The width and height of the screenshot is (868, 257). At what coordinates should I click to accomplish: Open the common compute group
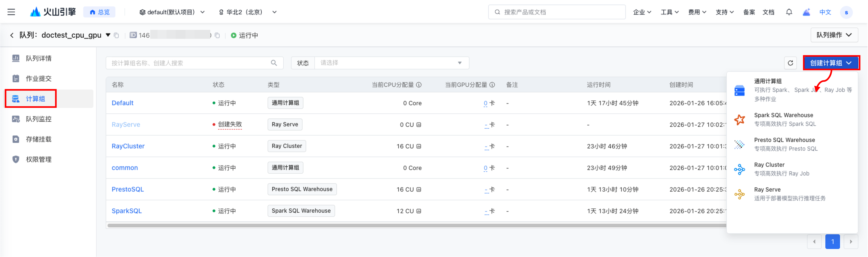(125, 168)
